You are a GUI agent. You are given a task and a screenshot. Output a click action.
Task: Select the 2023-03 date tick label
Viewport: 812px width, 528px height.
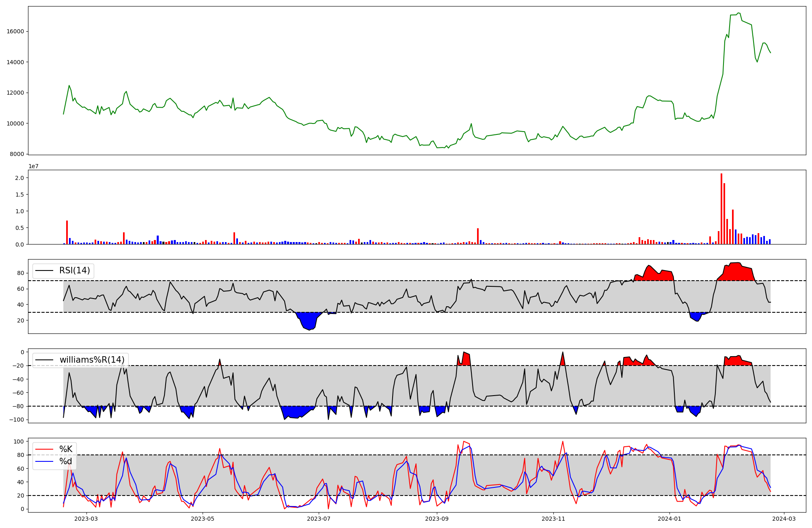point(86,518)
